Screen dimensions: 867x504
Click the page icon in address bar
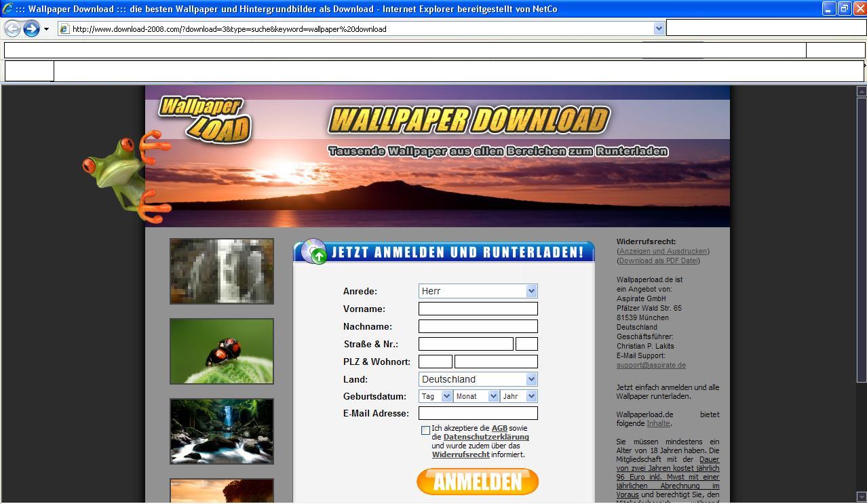coord(64,29)
